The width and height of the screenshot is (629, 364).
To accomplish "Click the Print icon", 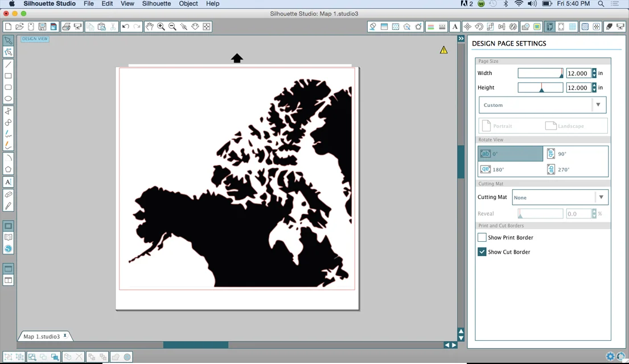I will coord(66,27).
